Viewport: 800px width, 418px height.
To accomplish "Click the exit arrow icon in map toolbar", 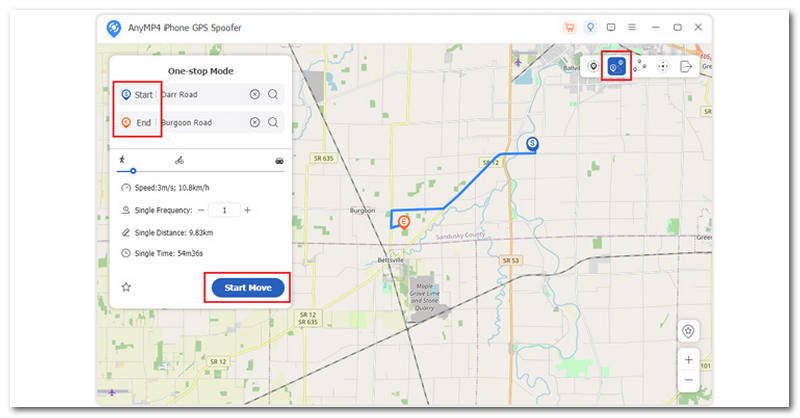I will point(686,66).
